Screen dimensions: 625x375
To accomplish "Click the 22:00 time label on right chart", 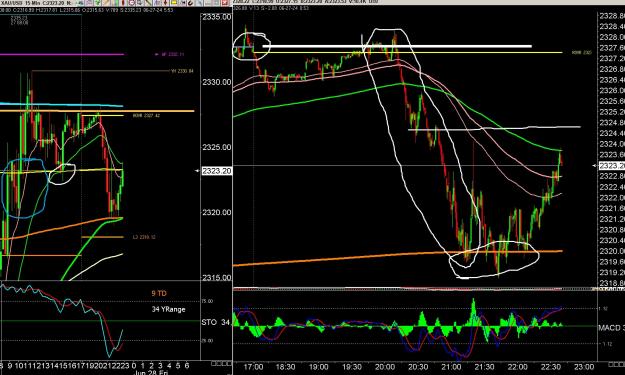I will tap(517, 367).
